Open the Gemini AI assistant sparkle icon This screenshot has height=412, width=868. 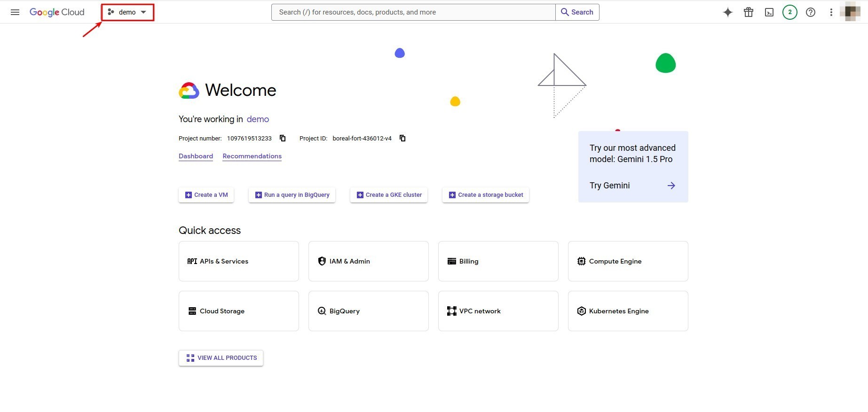[727, 12]
